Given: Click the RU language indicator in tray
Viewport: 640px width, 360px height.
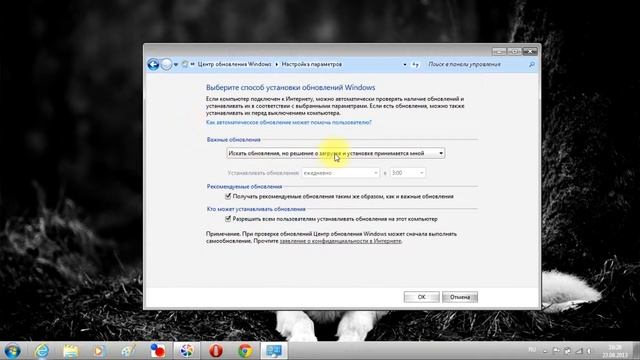Looking at the screenshot, I should [532, 350].
